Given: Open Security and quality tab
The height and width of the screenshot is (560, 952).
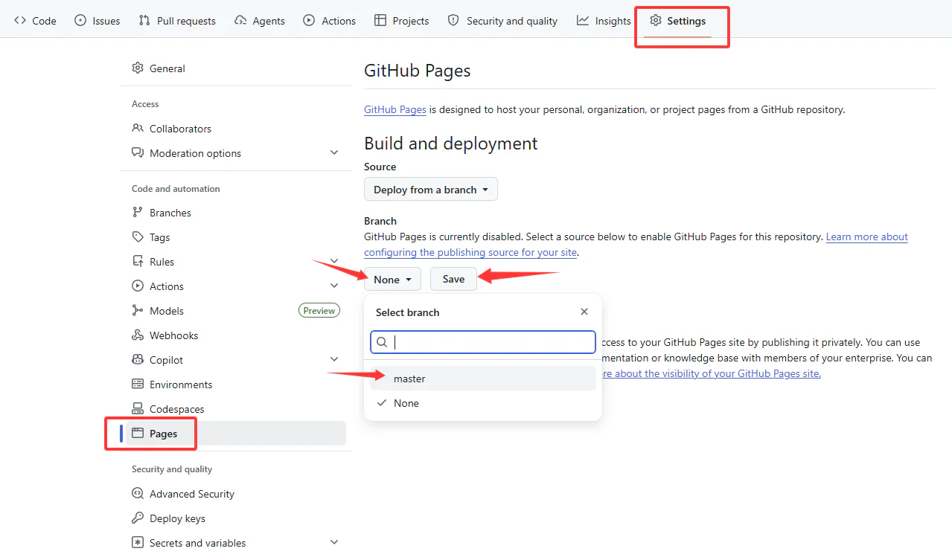Looking at the screenshot, I should (x=502, y=21).
